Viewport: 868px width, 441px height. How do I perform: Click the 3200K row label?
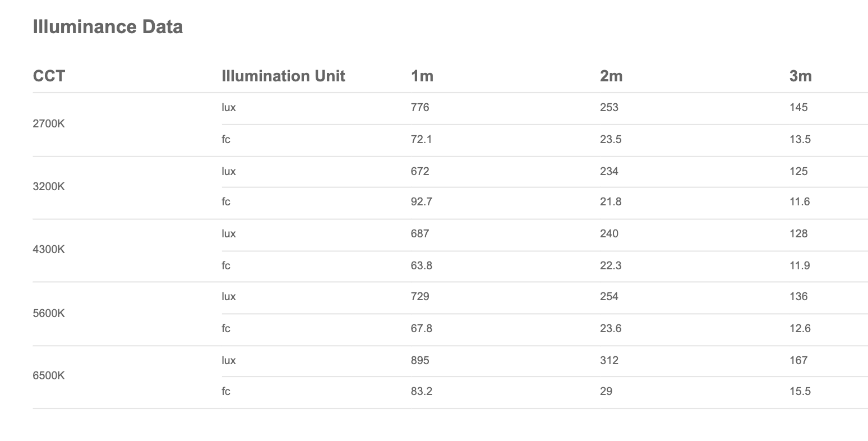(49, 186)
